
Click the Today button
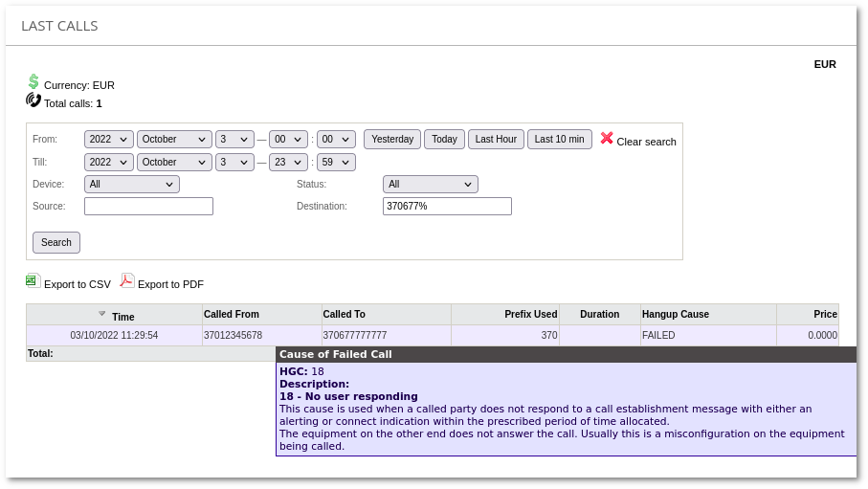(x=444, y=140)
